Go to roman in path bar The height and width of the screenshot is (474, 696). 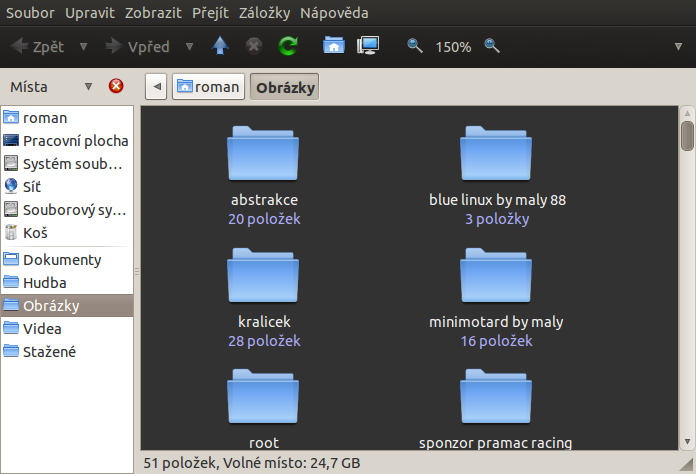coord(208,87)
